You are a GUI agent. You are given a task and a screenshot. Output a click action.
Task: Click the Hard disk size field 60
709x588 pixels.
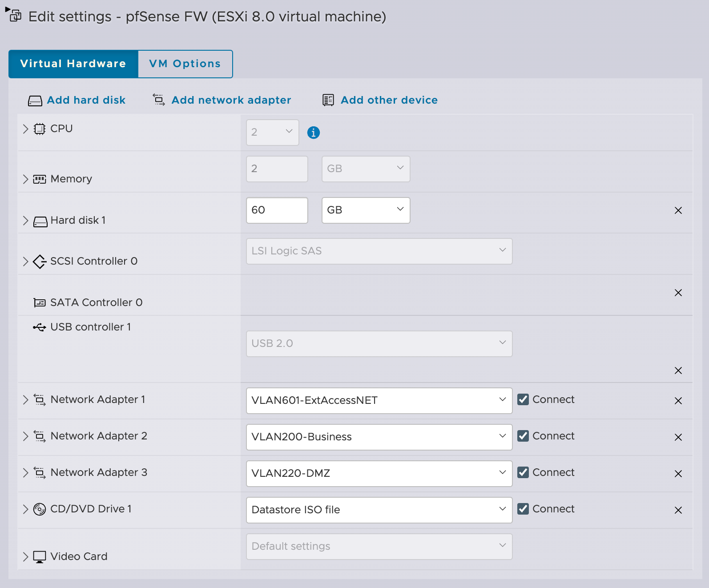(277, 210)
